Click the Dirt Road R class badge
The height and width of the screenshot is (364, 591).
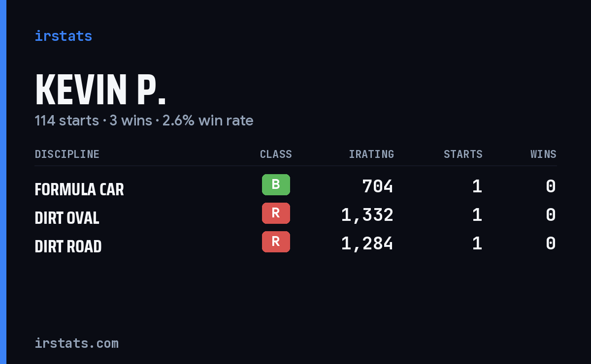[276, 242]
